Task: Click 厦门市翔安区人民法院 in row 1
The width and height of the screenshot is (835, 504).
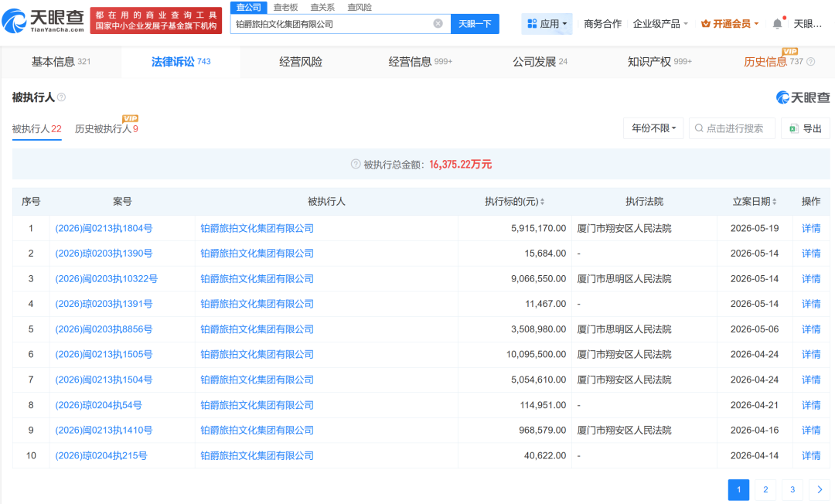Action: tap(624, 228)
